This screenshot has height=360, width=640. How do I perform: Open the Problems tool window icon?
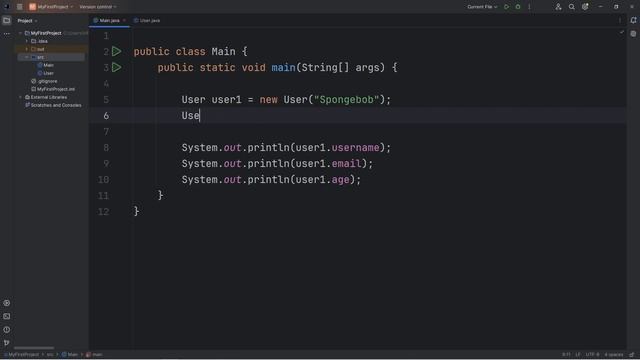point(7,330)
